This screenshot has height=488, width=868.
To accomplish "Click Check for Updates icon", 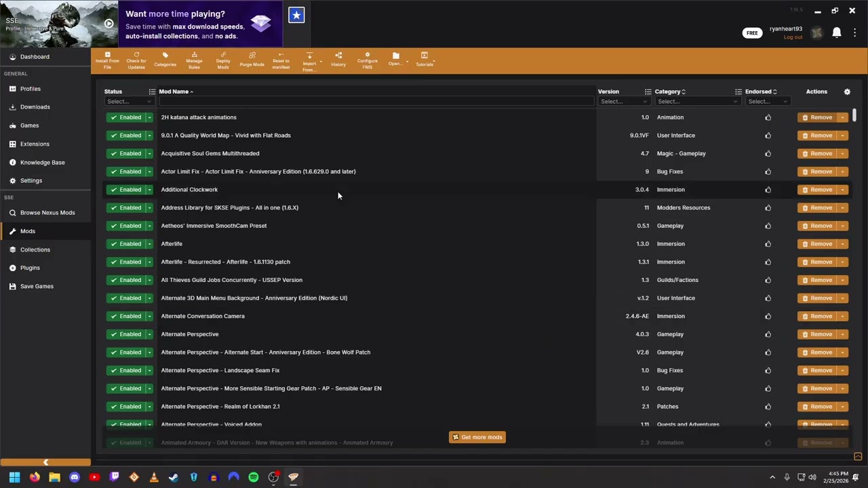I will [136, 55].
